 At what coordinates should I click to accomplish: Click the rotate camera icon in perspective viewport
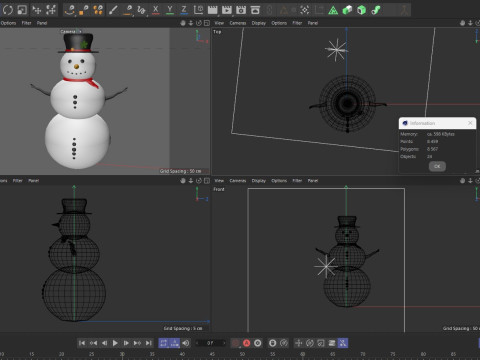[199, 23]
